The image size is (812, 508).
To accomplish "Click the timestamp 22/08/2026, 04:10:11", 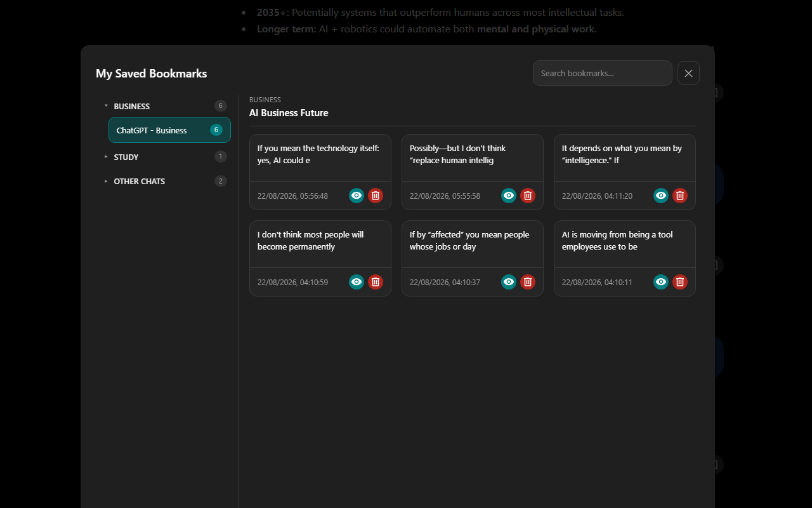I will tap(597, 283).
